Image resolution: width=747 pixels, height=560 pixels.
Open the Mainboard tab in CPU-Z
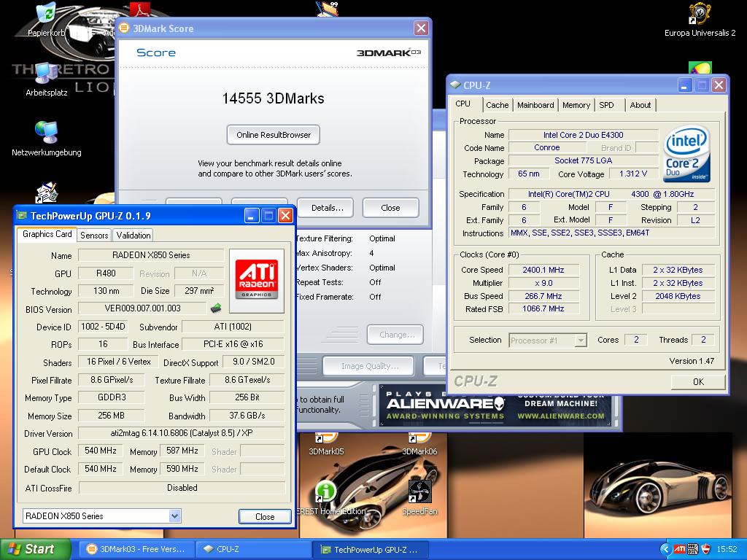535,105
